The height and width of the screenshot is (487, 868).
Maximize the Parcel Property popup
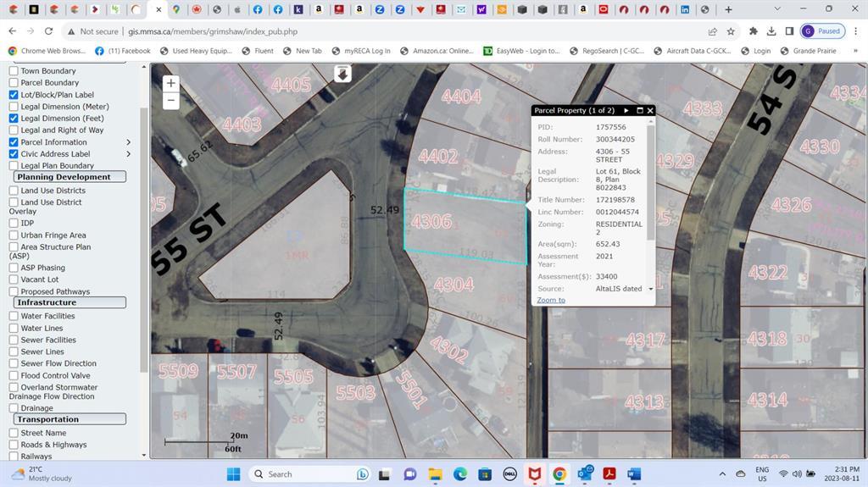[x=639, y=110]
